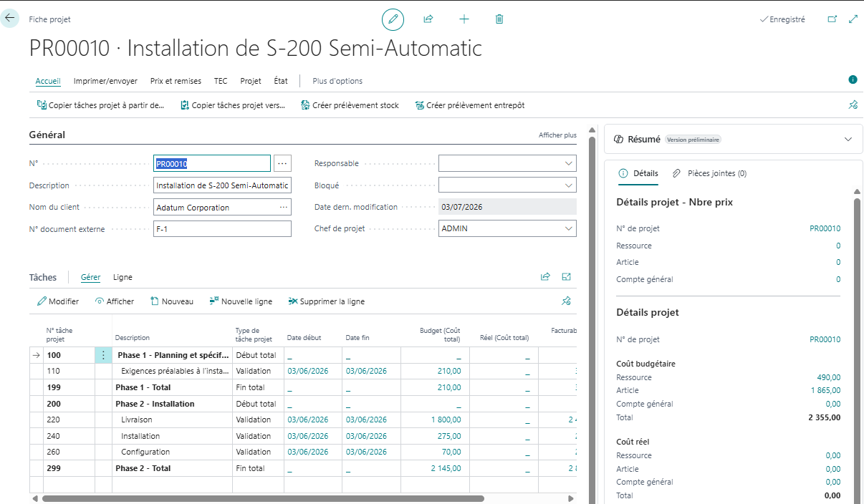
Task: Click Plus d'options in menu bar
Action: coord(337,81)
